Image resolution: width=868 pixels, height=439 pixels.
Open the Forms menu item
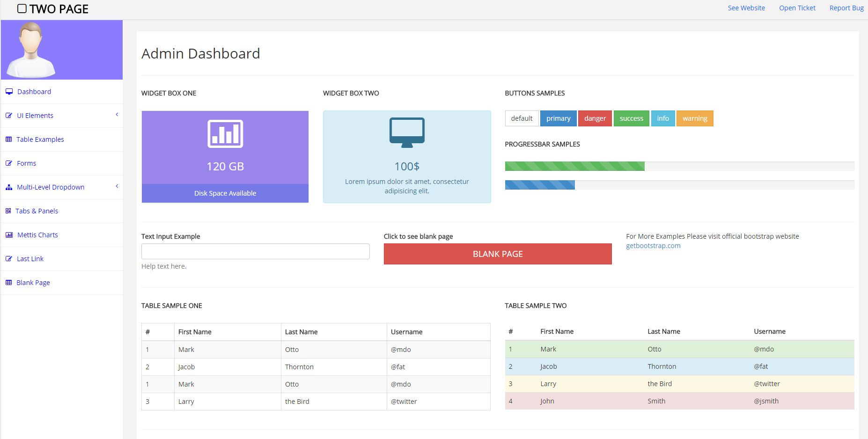26,163
